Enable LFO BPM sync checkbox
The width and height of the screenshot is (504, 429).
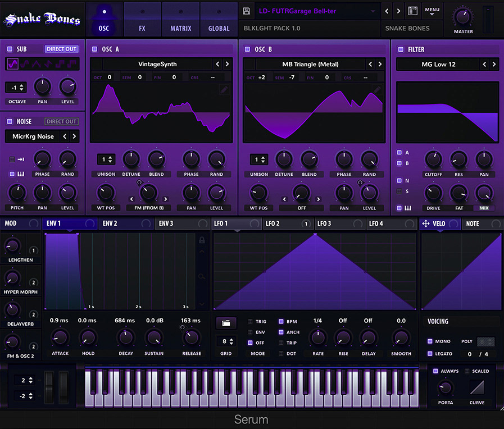click(x=281, y=321)
